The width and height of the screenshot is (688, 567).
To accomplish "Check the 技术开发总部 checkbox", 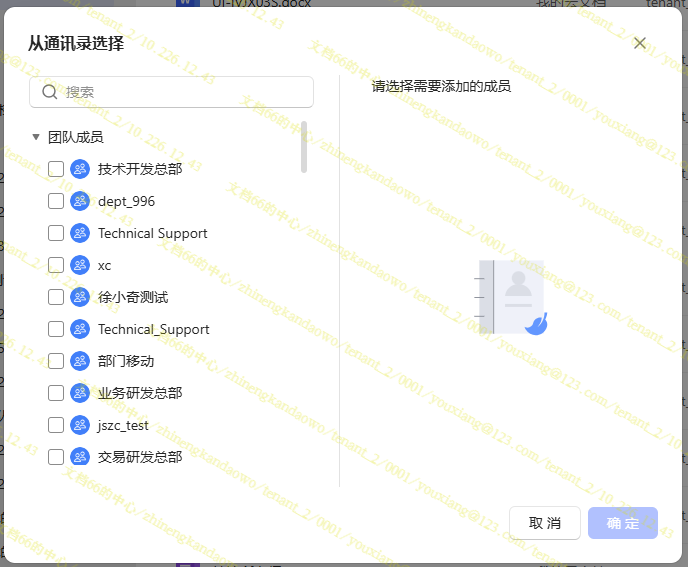I will (56, 169).
